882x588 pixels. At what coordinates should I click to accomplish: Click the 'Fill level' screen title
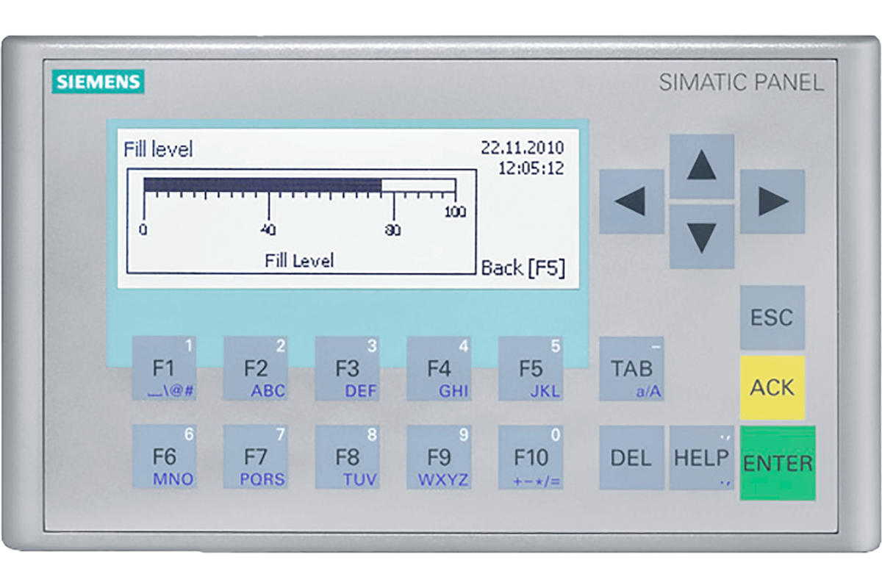[158, 149]
